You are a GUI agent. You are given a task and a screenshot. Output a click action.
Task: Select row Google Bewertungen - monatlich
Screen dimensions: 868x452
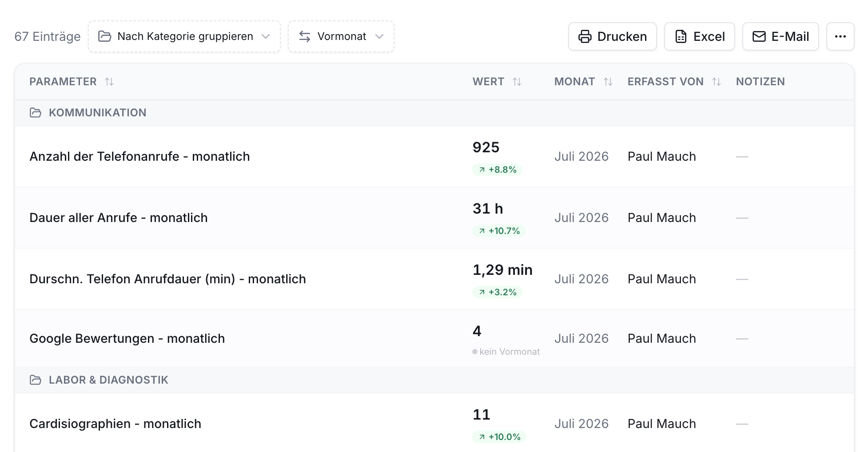click(434, 338)
